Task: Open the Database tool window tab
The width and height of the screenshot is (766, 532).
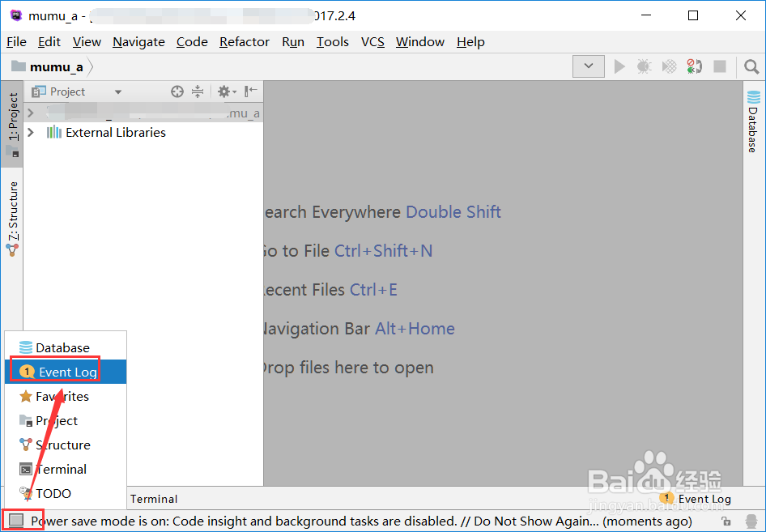Action: [x=753, y=121]
